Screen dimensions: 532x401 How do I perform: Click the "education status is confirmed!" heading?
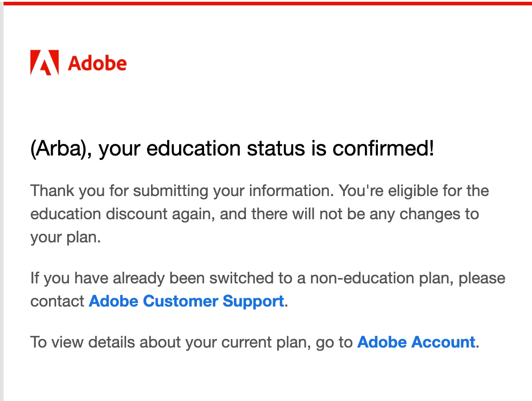(290, 149)
